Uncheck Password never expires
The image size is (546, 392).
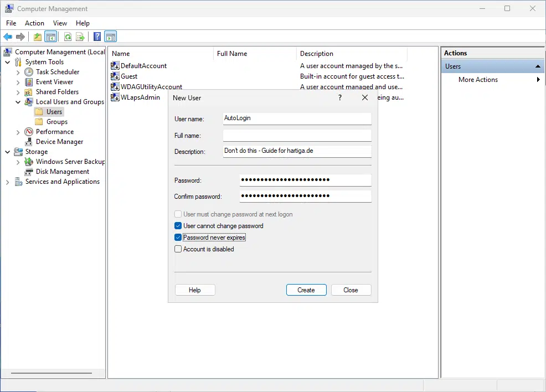point(178,237)
